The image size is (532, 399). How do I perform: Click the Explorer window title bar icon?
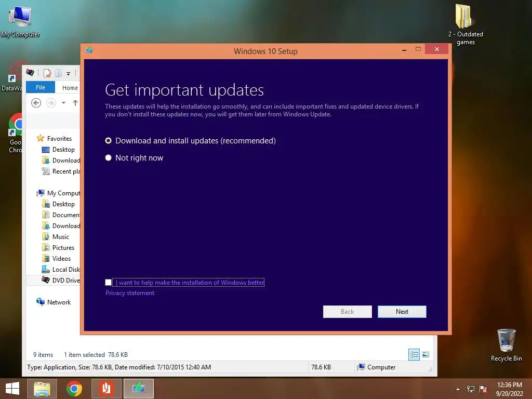[x=30, y=72]
